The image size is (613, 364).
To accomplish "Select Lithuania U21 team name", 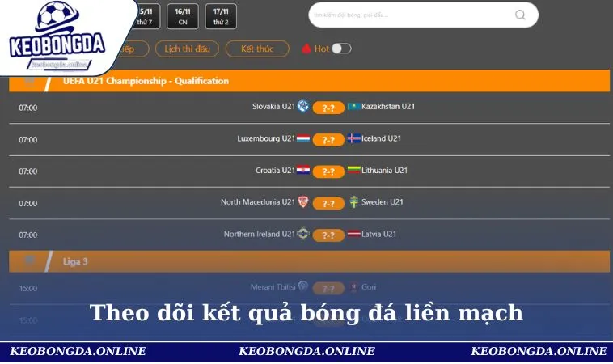I will 384,171.
